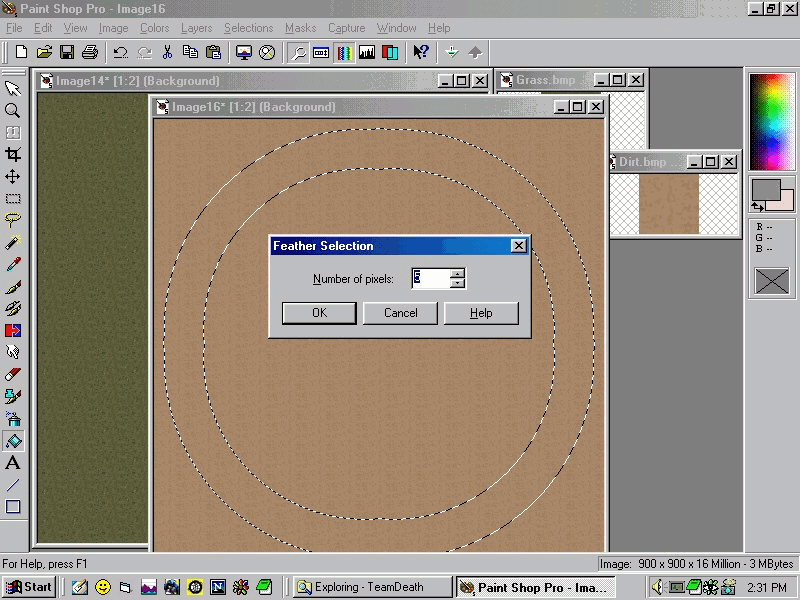Image resolution: width=800 pixels, height=600 pixels.
Task: Click the Number of pixels input field
Action: [430, 279]
